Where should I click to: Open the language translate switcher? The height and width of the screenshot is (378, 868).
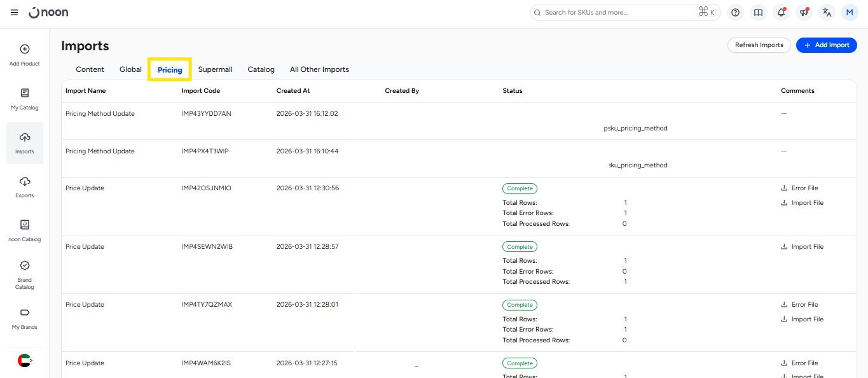pyautogui.click(x=826, y=13)
